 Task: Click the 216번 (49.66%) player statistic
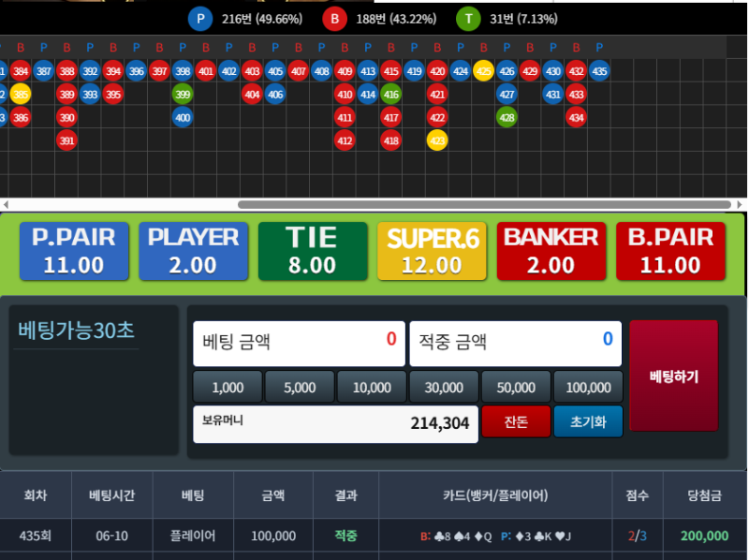262,19
